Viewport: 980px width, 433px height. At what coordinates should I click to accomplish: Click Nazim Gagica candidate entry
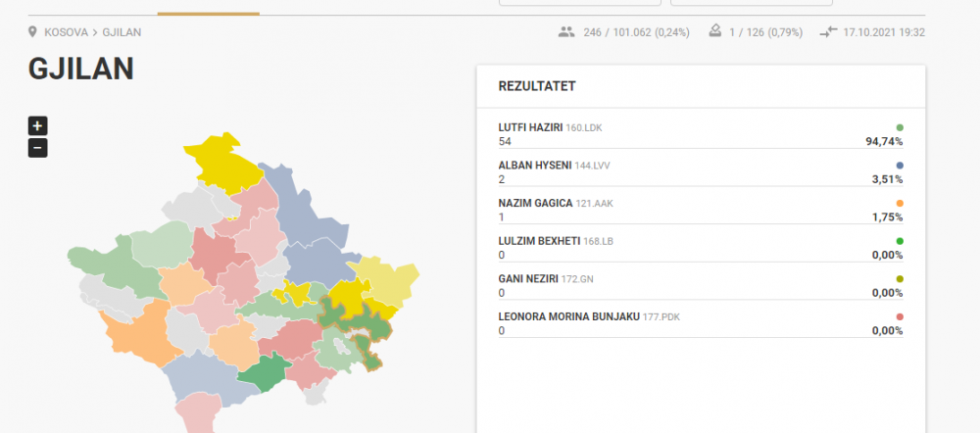tap(536, 203)
